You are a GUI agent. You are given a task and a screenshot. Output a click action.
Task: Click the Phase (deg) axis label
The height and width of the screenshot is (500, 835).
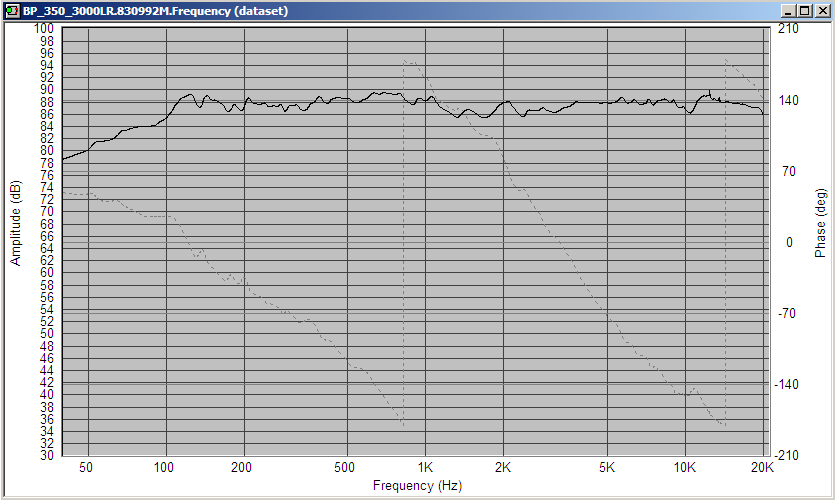coord(820,223)
